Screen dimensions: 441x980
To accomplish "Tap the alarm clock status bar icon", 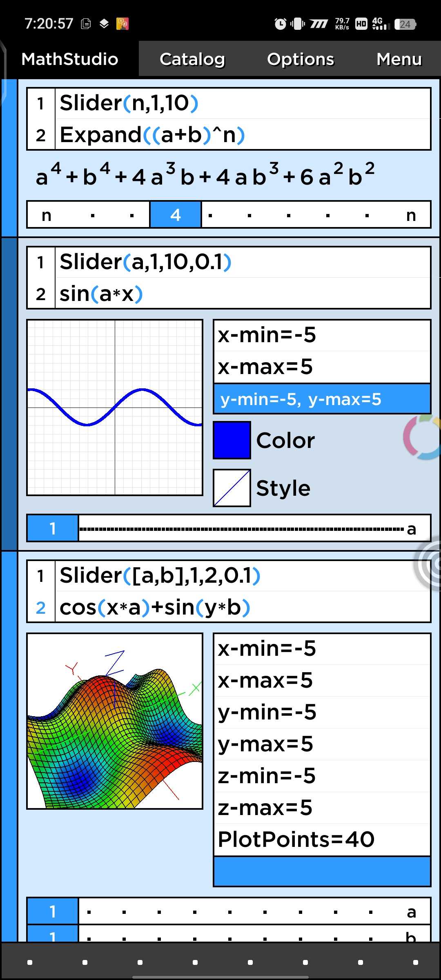I will pos(280,24).
